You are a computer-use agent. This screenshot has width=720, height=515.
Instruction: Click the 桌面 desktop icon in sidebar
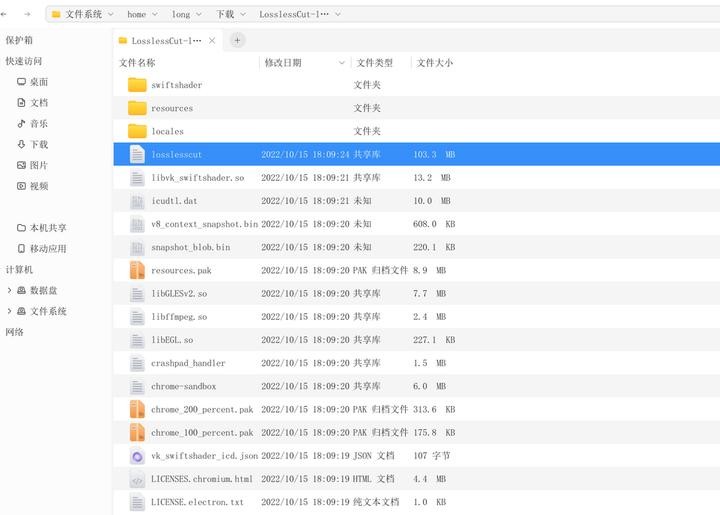[x=21, y=82]
